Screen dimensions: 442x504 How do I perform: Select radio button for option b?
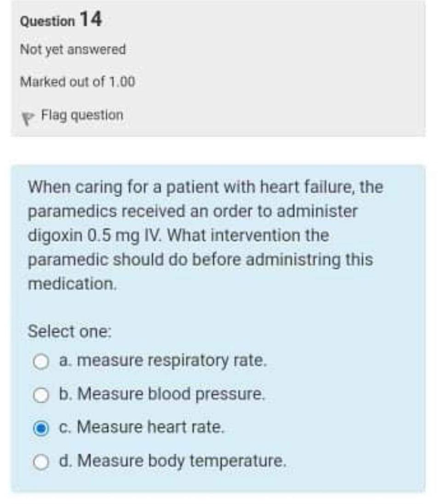(x=42, y=395)
